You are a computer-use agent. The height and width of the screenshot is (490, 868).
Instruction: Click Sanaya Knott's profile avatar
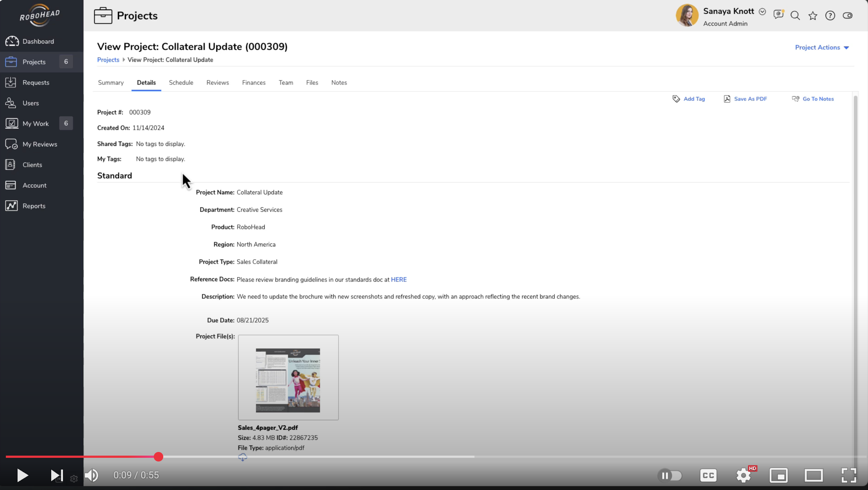tap(687, 15)
